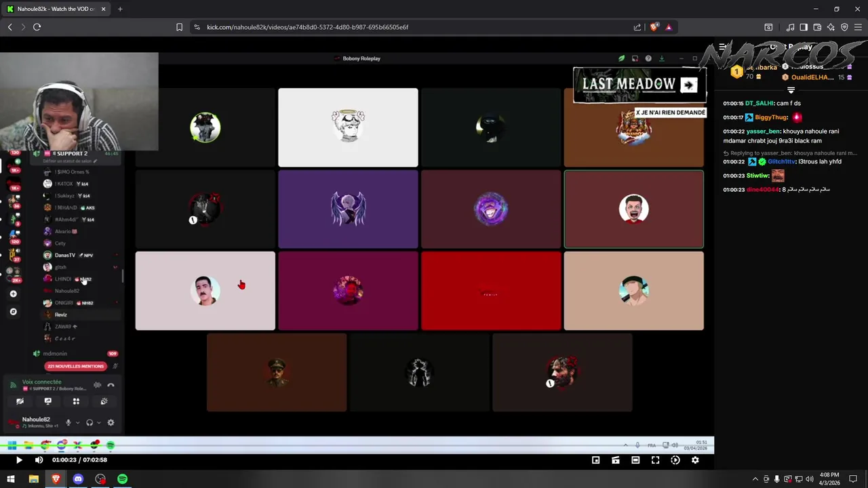Screen dimensions: 868x488
Task: Open DT_SALHI chat username
Action: pyautogui.click(x=759, y=103)
